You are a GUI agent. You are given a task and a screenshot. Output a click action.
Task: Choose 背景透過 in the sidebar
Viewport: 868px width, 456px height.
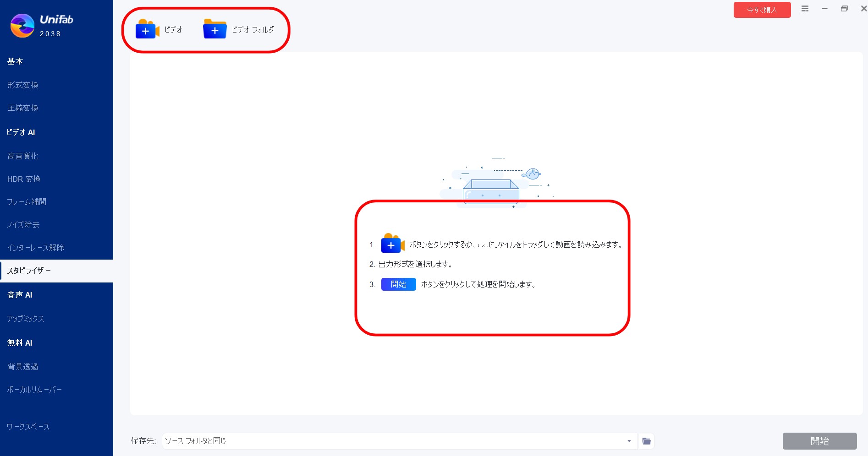click(x=23, y=367)
